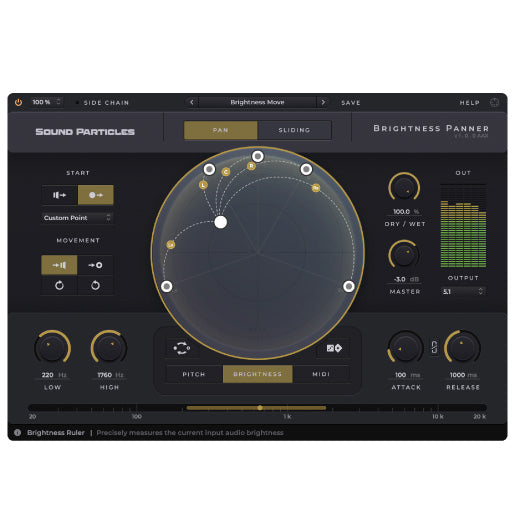Viewport: 517px width, 518px height.
Task: Click the green OUT level meter
Action: 463,226
